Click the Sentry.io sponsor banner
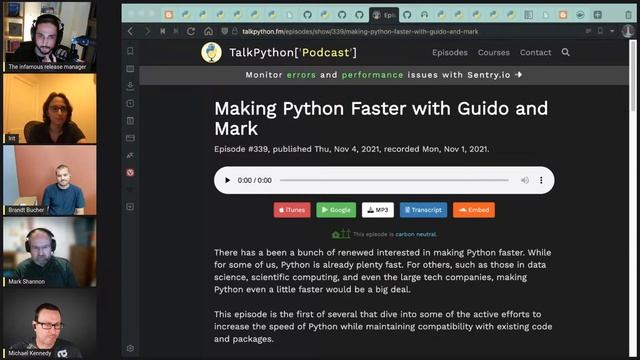The width and height of the screenshot is (640, 360). 384,75
